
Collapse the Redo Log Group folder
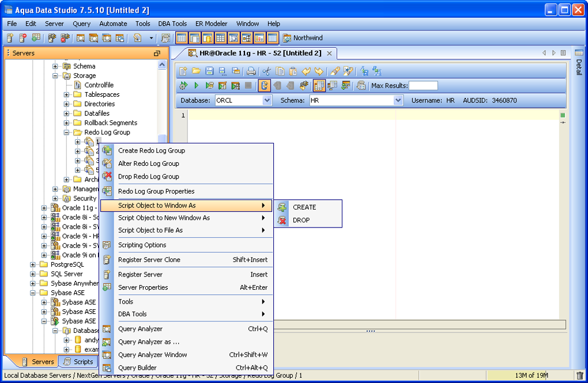pos(66,132)
